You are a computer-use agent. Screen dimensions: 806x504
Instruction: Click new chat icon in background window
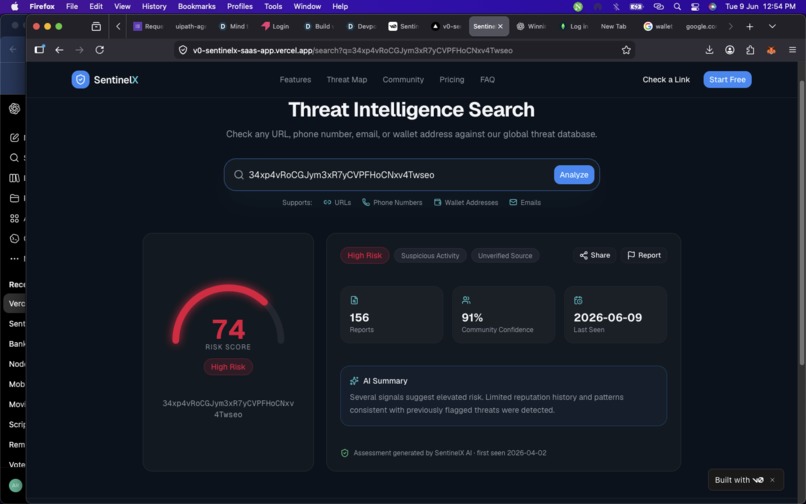tap(14, 137)
